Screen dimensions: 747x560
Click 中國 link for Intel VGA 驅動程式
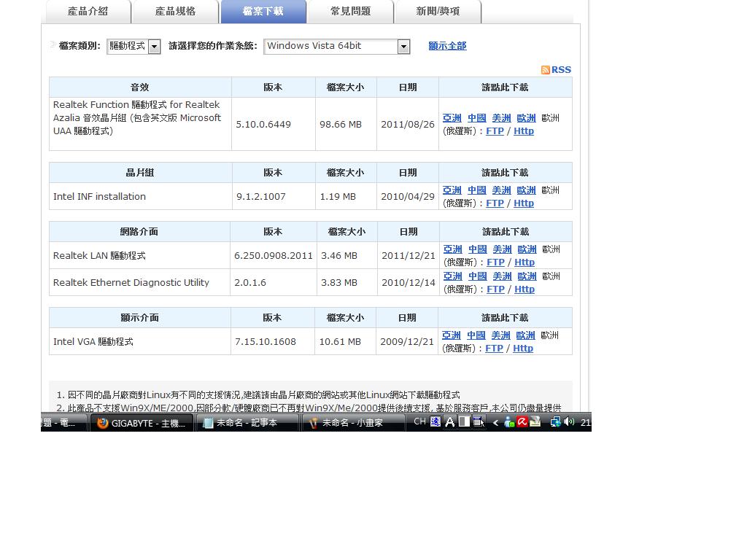(x=476, y=335)
